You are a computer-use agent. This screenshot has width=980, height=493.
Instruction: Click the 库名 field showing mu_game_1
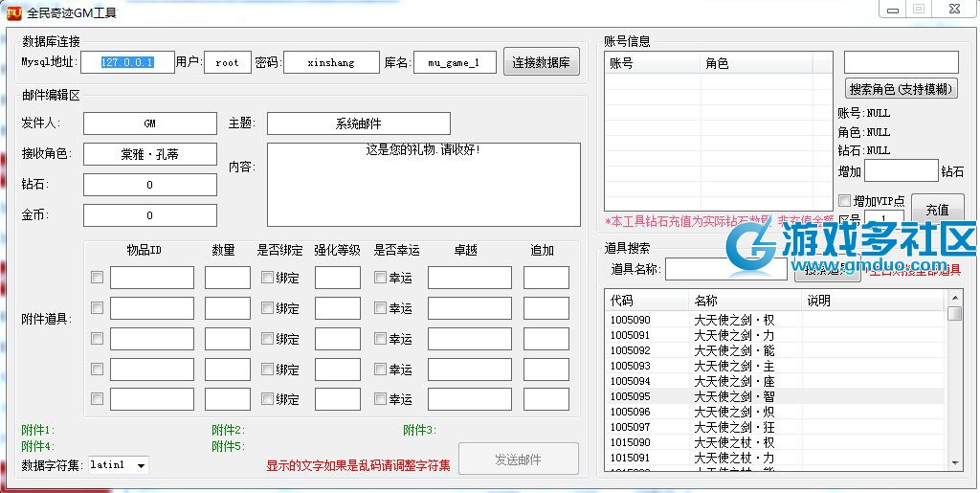[x=455, y=62]
